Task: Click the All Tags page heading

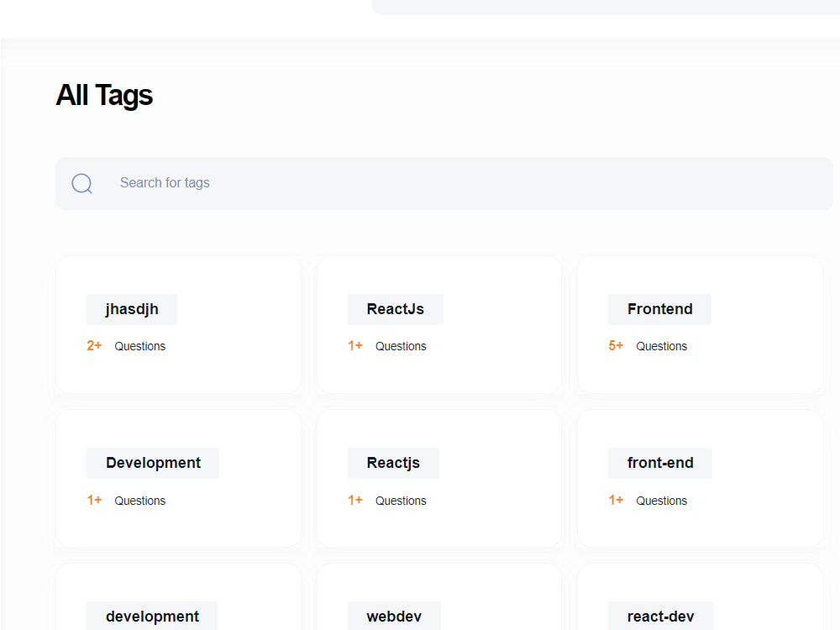Action: tap(103, 95)
